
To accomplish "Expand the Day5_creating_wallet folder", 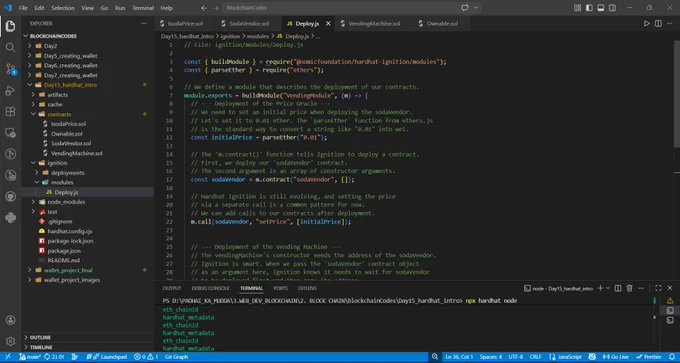I will tap(70, 56).
